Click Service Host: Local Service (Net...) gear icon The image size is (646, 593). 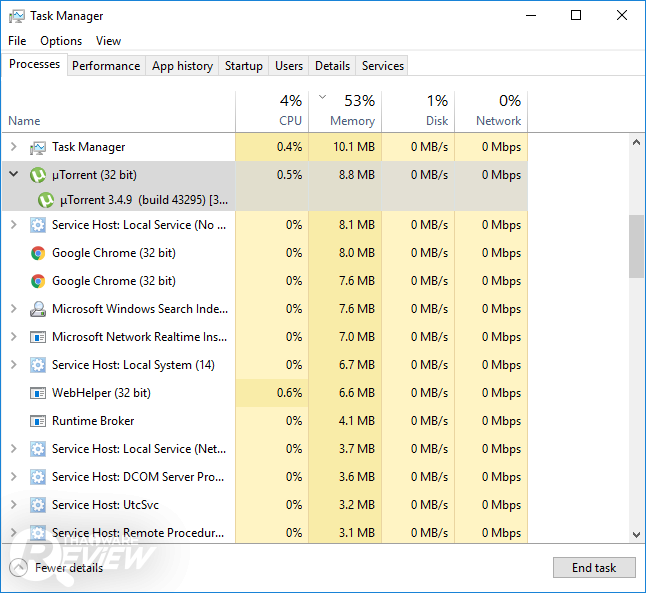pos(38,449)
